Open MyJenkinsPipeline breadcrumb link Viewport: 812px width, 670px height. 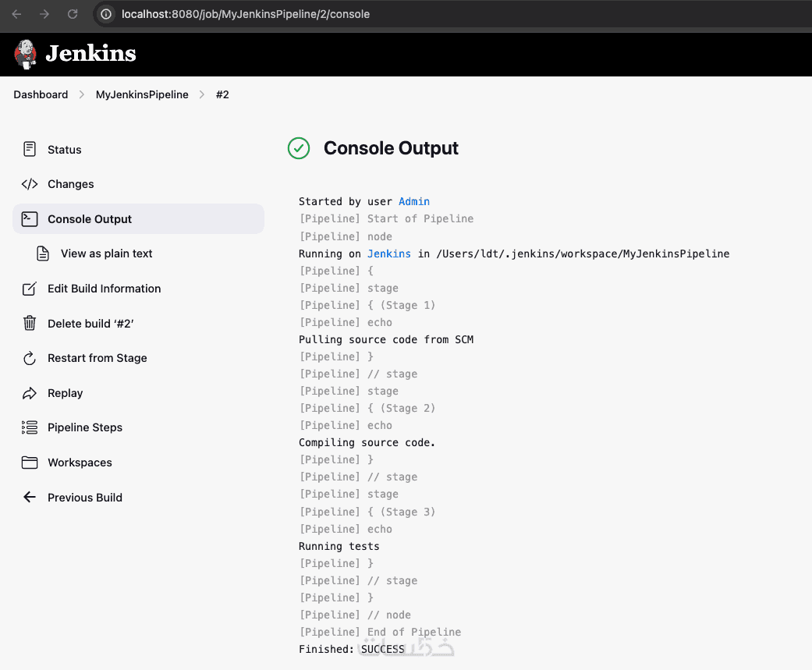pos(142,94)
